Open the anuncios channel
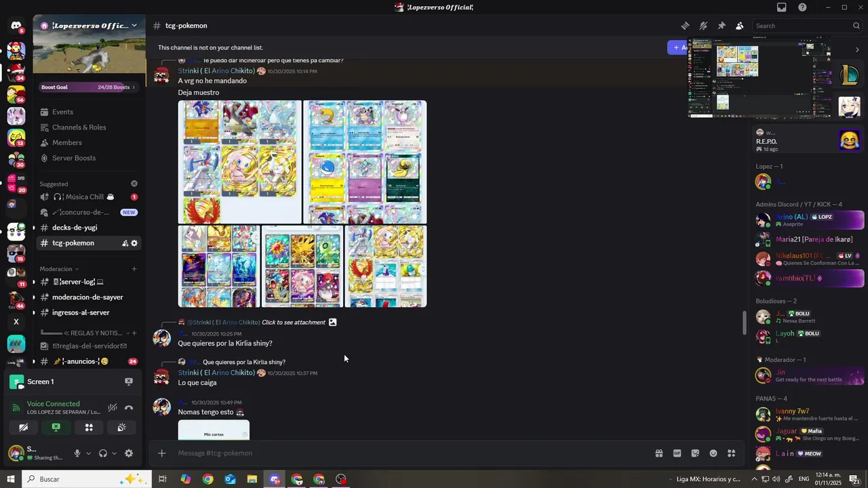 89,361
